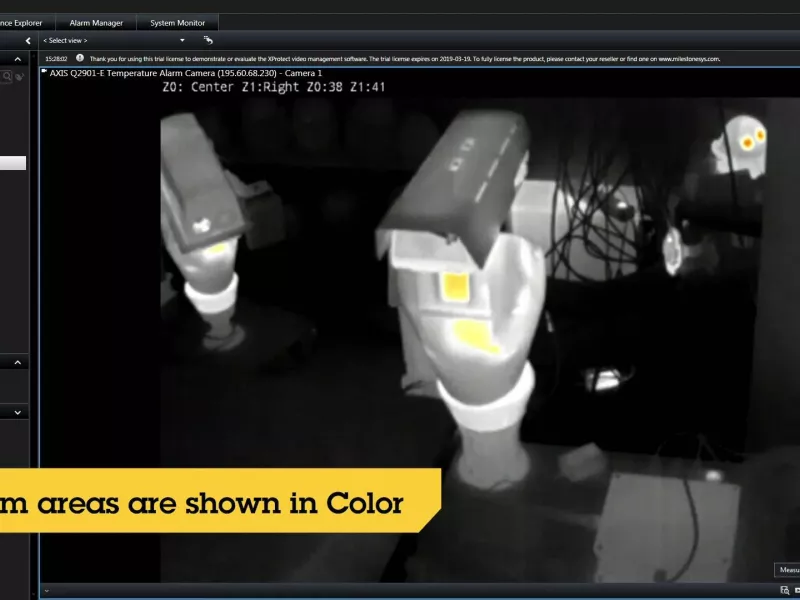Click the trial license info icon

pyautogui.click(x=80, y=58)
